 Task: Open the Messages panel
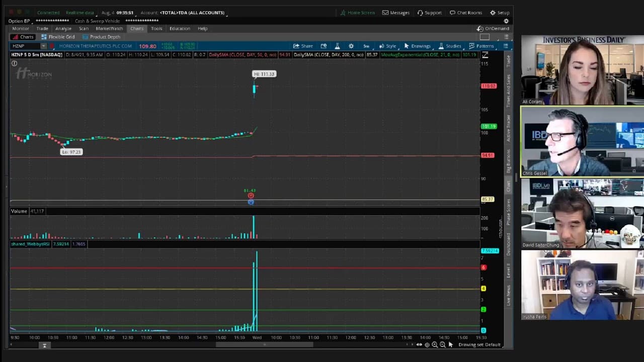395,13
